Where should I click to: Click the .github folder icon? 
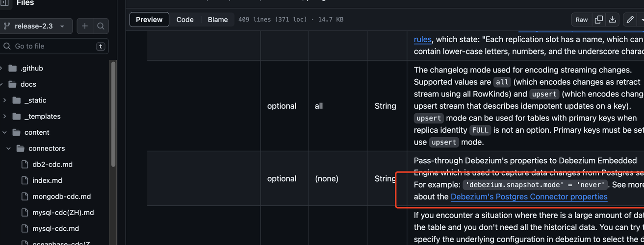13,68
